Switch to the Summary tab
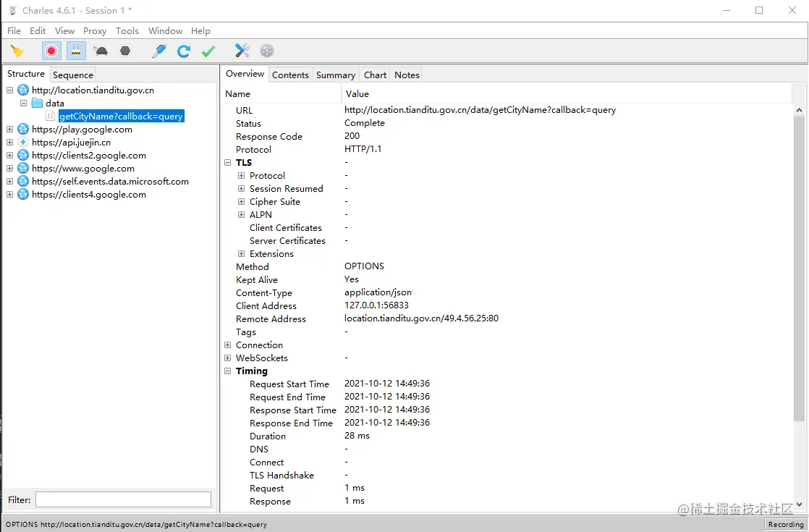 pos(336,75)
